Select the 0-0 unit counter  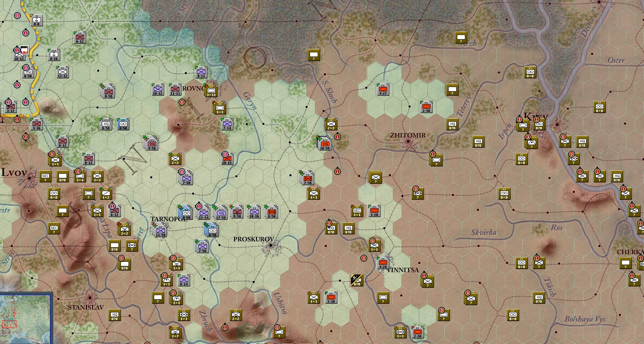[36, 20]
